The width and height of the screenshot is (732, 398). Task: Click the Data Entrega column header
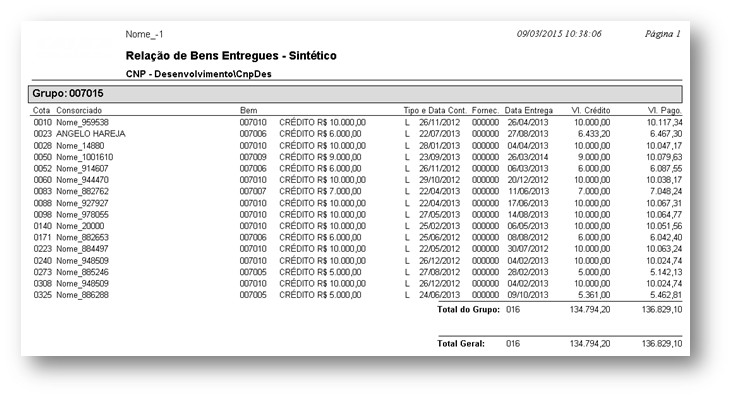click(x=528, y=111)
